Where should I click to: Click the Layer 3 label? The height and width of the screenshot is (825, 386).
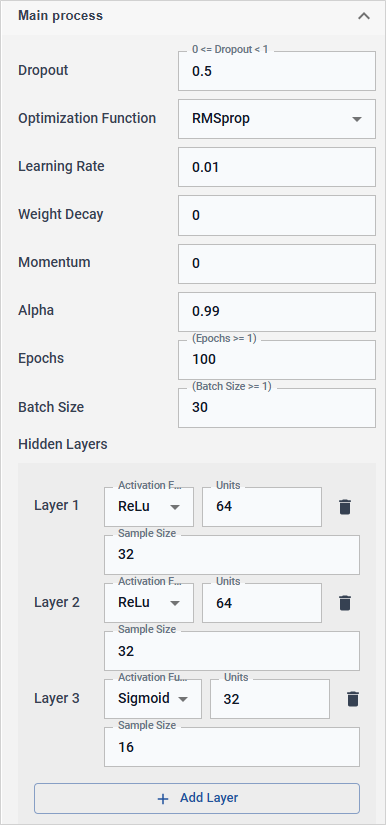pos(57,699)
